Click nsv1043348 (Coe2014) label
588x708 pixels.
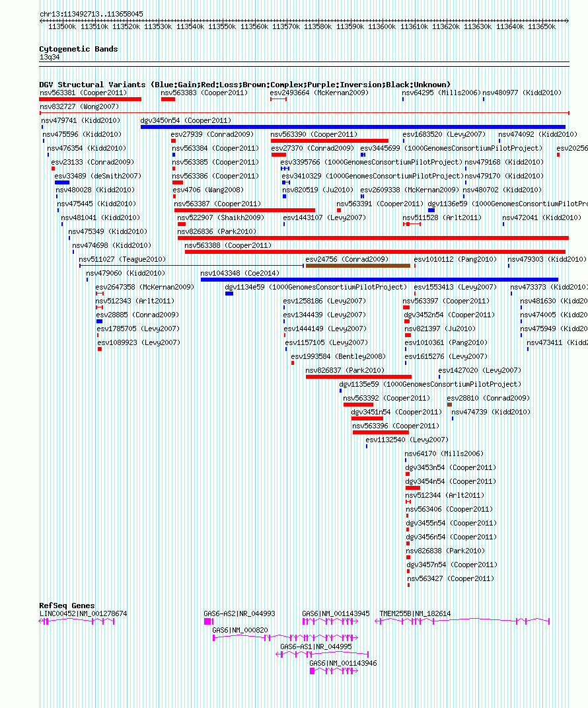240,274
